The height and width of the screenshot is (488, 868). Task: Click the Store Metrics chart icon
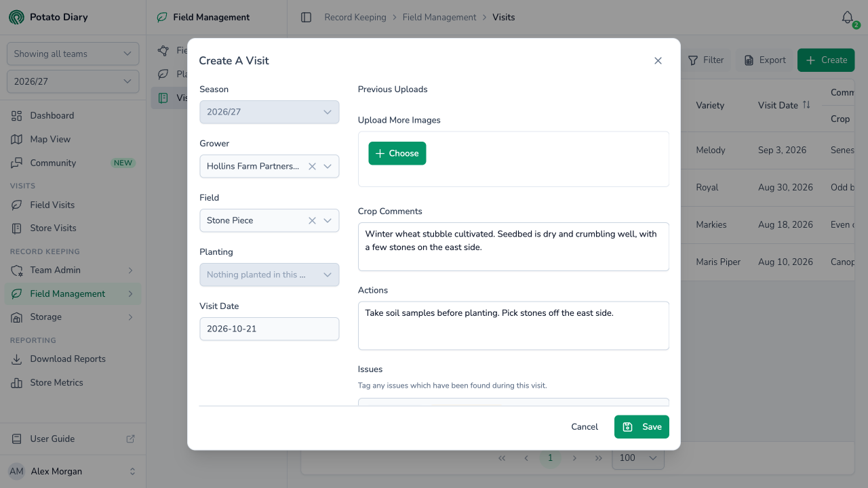pos(17,382)
